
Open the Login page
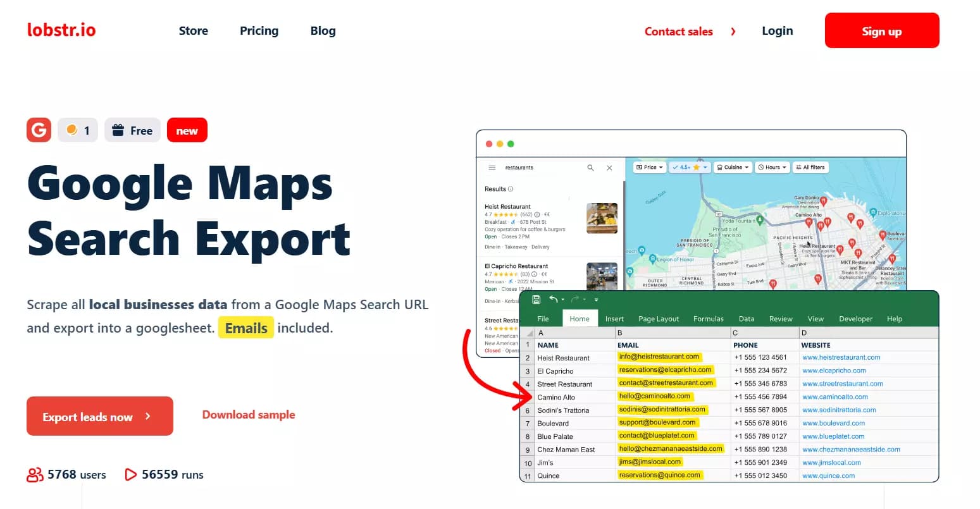pyautogui.click(x=778, y=30)
